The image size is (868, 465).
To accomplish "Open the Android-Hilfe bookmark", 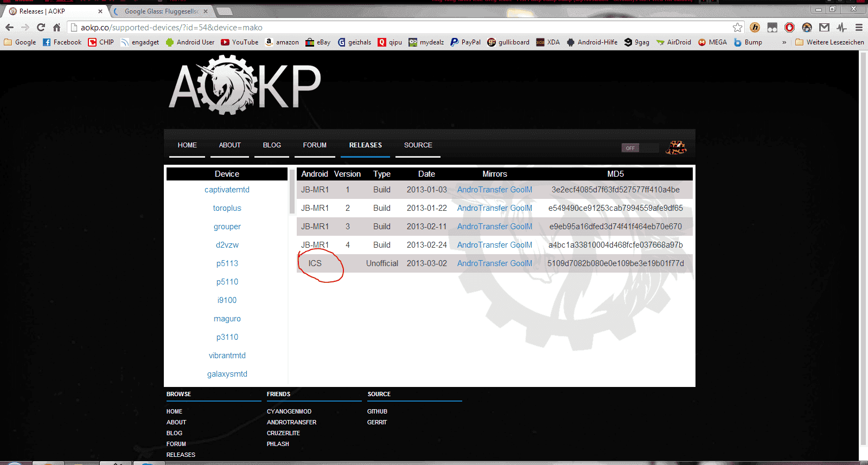I will pos(592,42).
